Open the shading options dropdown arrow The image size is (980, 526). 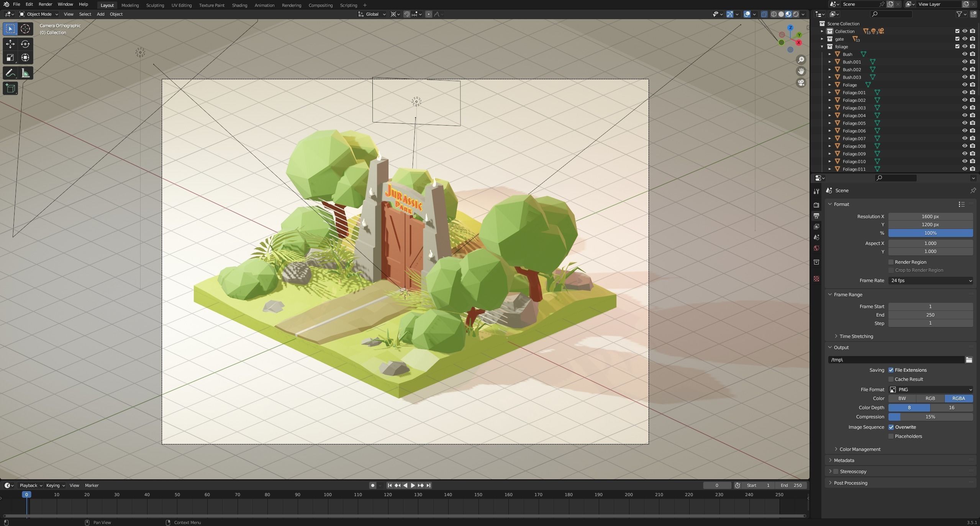point(803,14)
